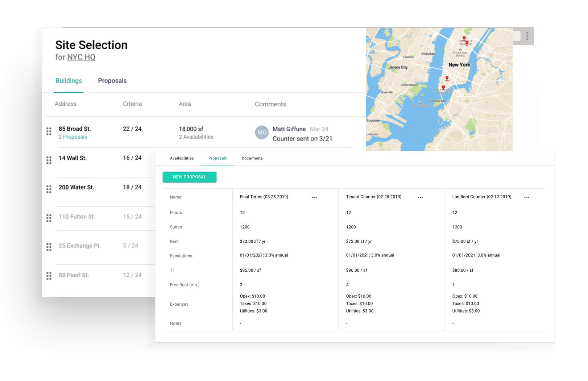Open the 2 Proposals link under 85 Broad St.
The width and height of the screenshot is (588, 381).
73,137
